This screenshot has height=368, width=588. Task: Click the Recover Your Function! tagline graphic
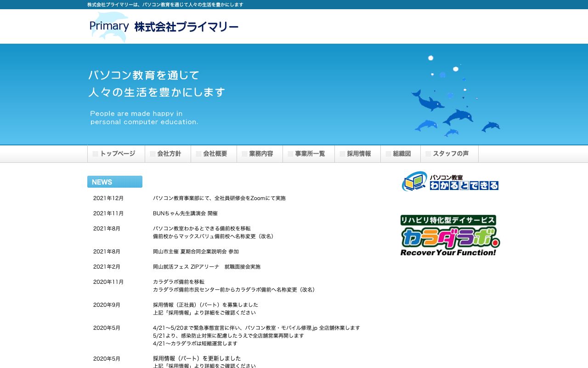[449, 252]
